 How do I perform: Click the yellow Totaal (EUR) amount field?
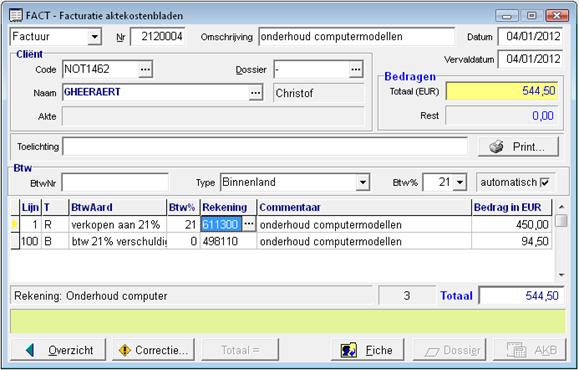point(502,91)
